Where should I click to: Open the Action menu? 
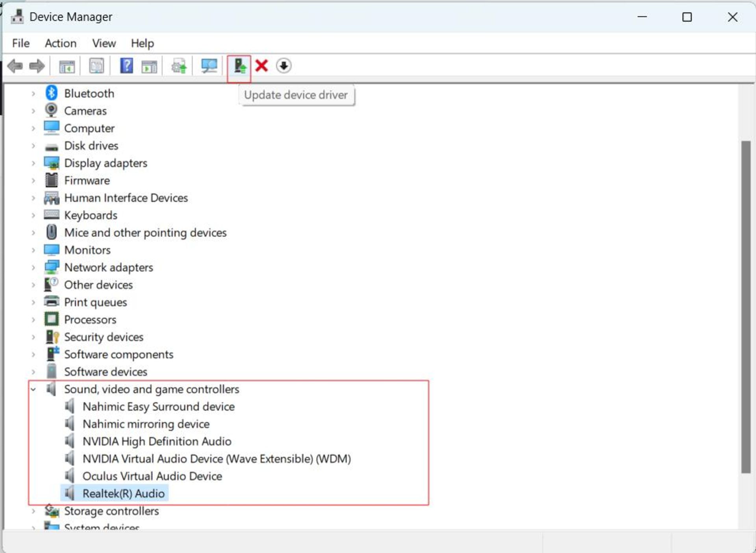pos(61,43)
